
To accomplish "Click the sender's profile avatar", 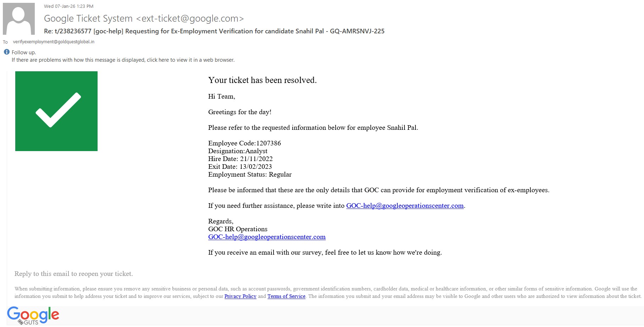I will [19, 19].
